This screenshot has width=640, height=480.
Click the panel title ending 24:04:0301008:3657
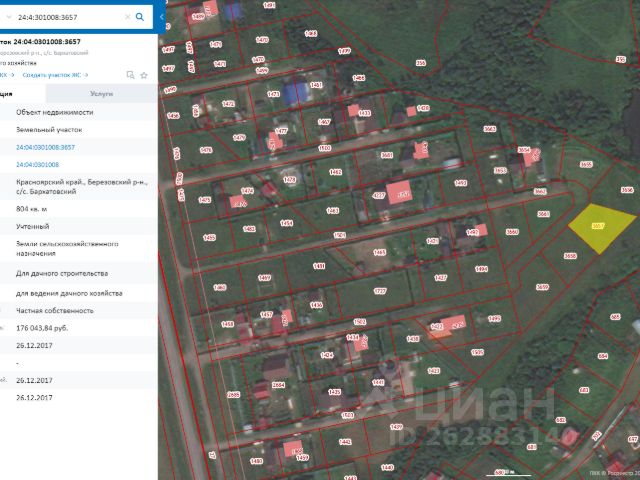pos(40,42)
